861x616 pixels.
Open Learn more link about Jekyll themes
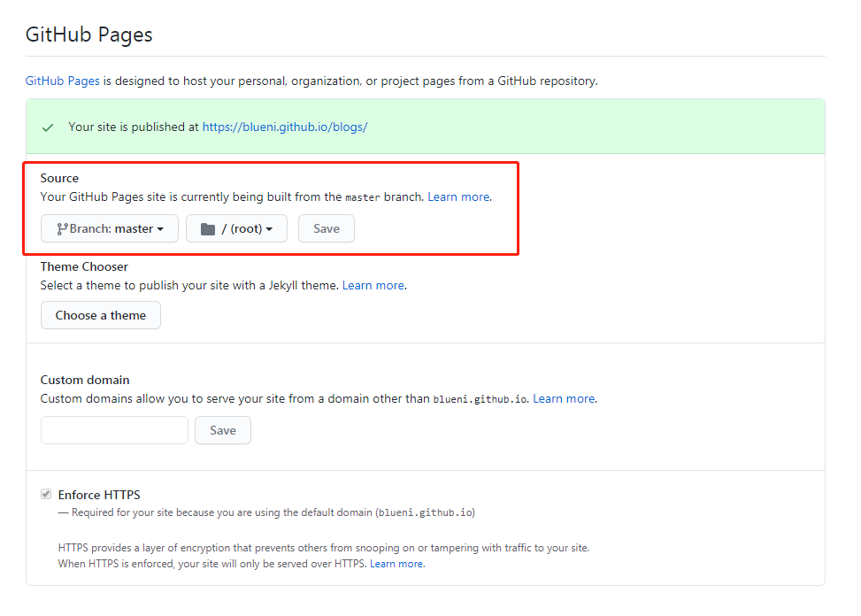point(373,286)
